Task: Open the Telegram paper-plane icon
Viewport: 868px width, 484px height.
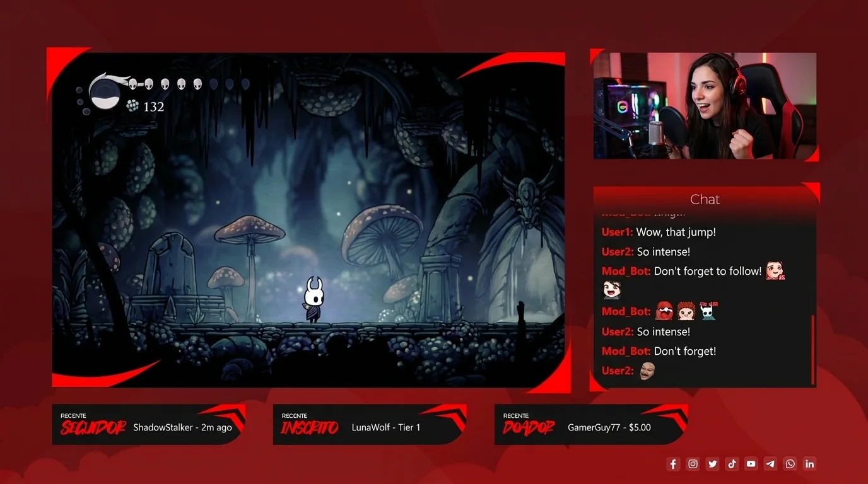Action: (x=770, y=464)
